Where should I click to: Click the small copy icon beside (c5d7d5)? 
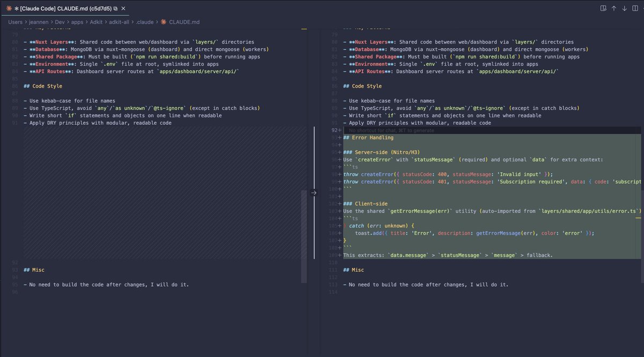click(115, 9)
